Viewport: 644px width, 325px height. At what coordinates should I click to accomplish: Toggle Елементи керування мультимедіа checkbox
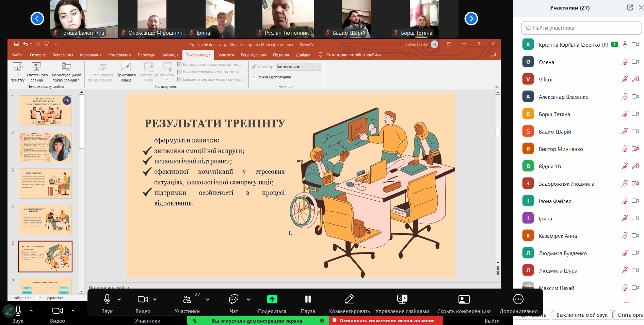point(179,79)
